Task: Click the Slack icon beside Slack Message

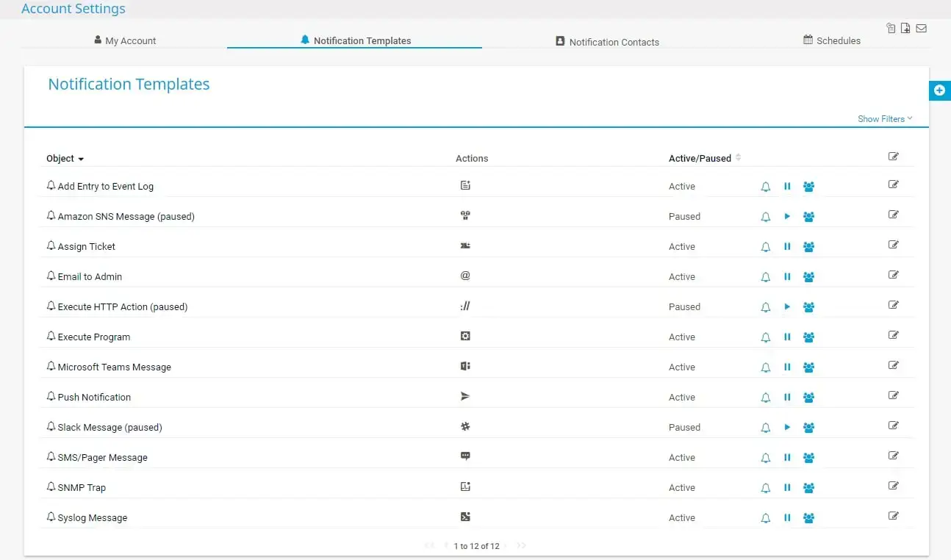Action: pyautogui.click(x=465, y=427)
